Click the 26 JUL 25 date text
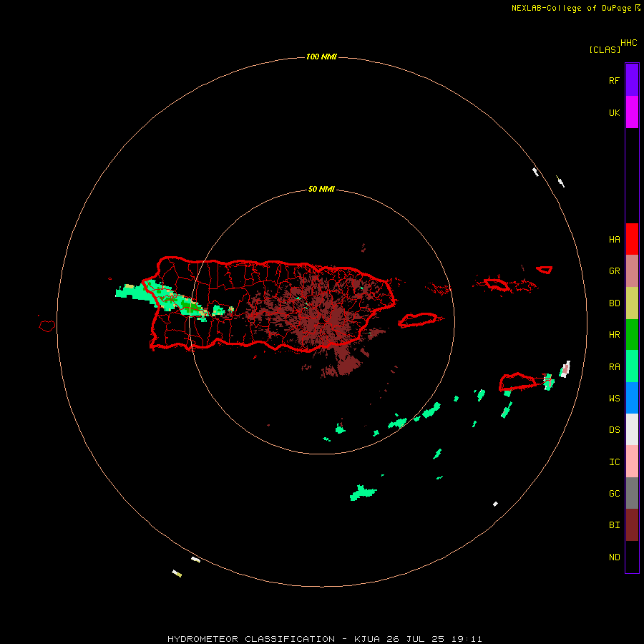644x644 pixels. coord(414,639)
